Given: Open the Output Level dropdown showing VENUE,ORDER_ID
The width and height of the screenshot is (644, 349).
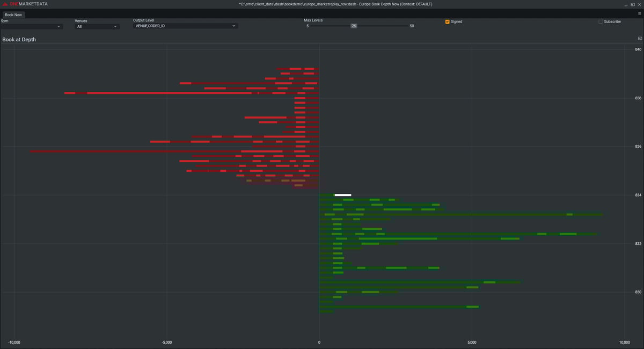Looking at the screenshot, I should coord(185,26).
